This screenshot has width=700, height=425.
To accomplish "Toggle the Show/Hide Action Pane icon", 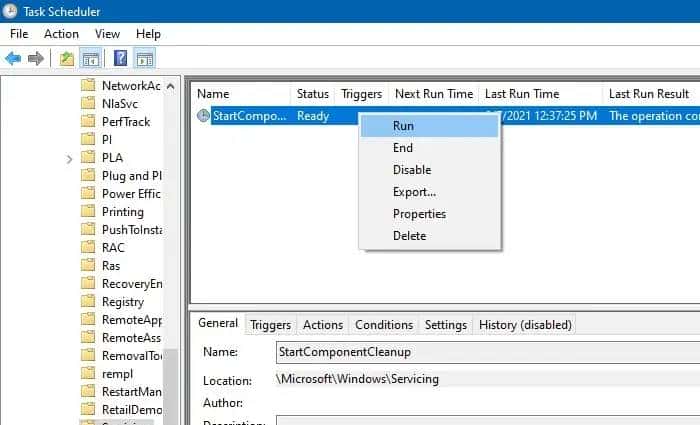I will point(144,58).
